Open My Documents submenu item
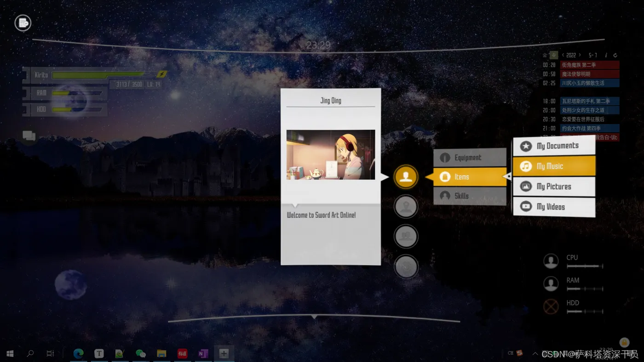644x362 pixels. (554, 146)
